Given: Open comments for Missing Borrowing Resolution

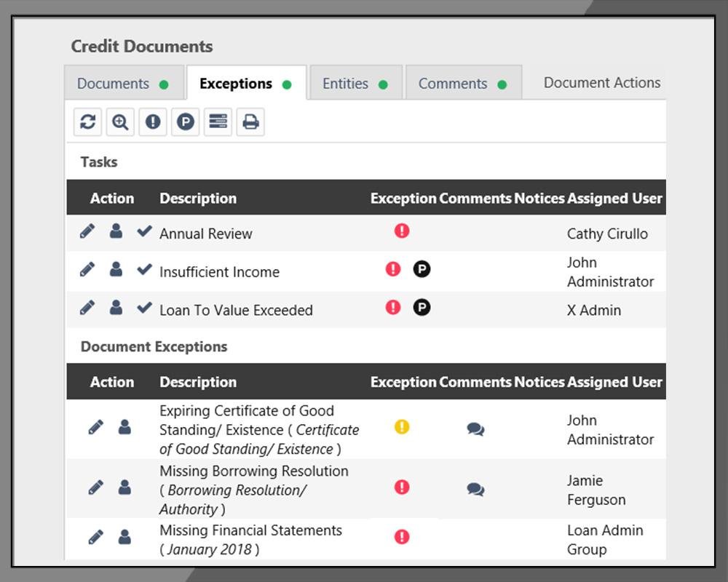Looking at the screenshot, I should 475,489.
